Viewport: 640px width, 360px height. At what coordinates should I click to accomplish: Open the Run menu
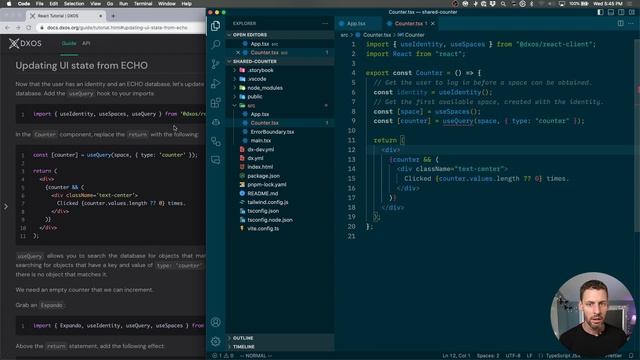(123, 4)
